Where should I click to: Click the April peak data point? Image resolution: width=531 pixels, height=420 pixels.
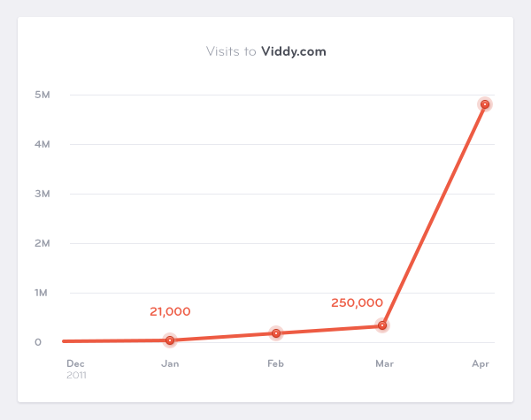485,104
